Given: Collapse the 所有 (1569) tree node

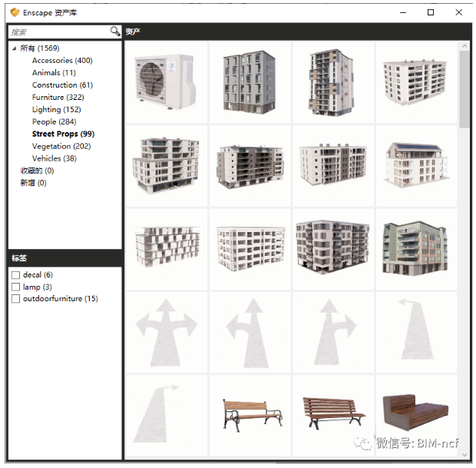Looking at the screenshot, I should pyautogui.click(x=14, y=48).
